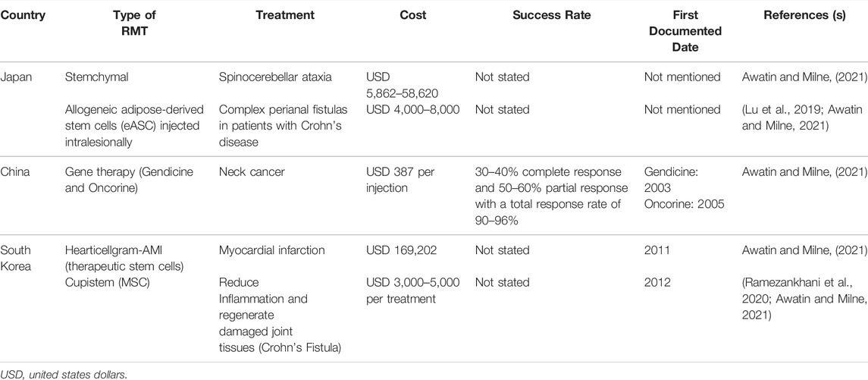Select the Success Rate column header
Viewport: 868px width, 380px height.
coord(551,15)
